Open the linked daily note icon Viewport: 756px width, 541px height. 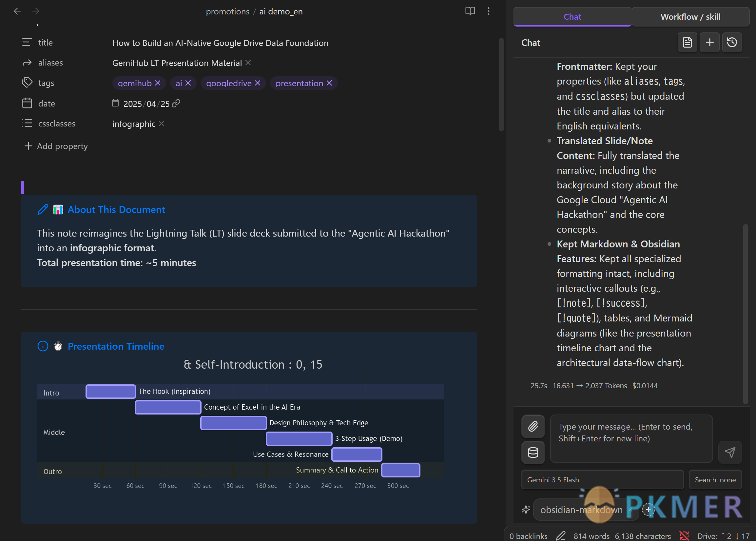coord(176,104)
